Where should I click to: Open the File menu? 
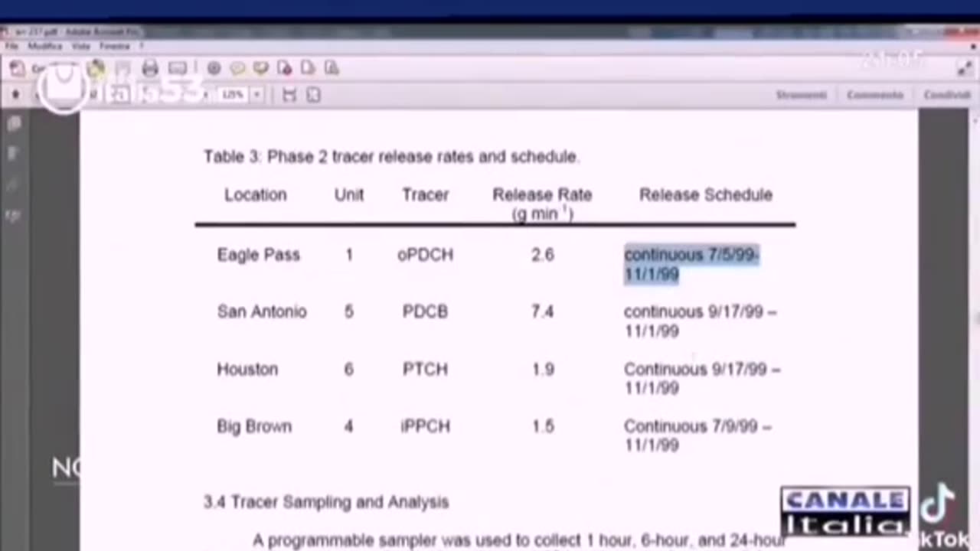coord(11,46)
